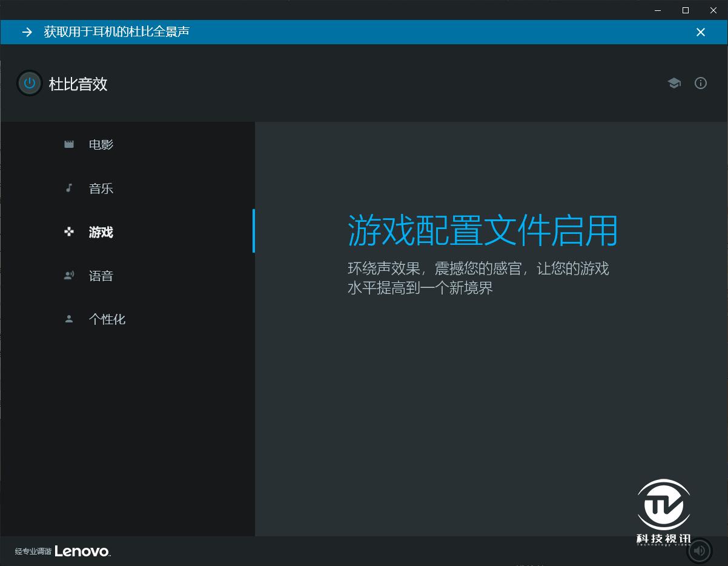Click the speaker icon at bottom right

click(700, 550)
